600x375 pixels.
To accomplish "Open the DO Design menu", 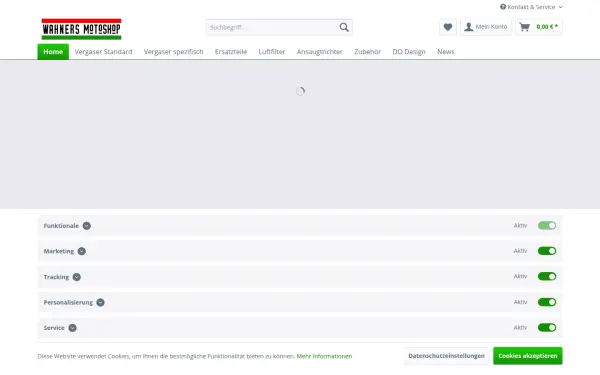I will pyautogui.click(x=409, y=52).
